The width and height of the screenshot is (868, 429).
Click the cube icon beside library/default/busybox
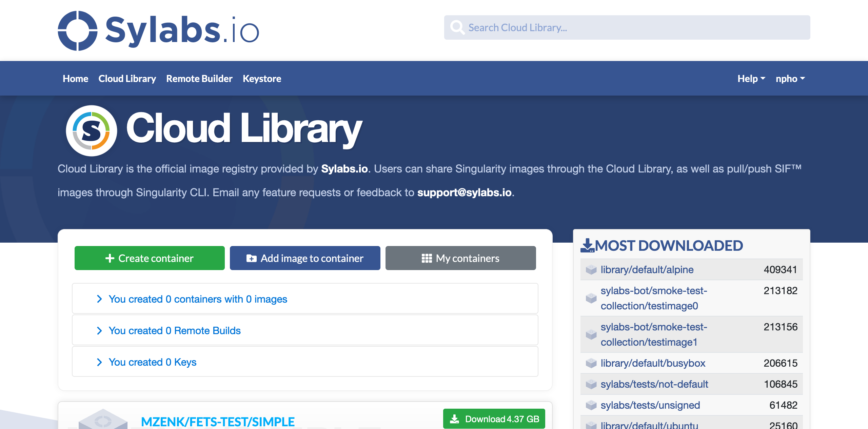click(x=591, y=363)
